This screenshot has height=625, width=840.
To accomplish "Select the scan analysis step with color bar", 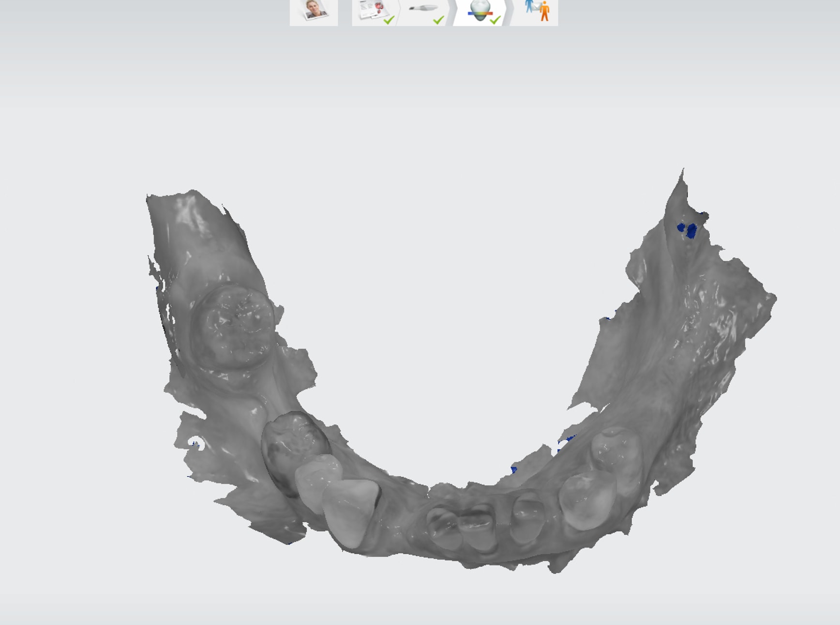I will 480,12.
